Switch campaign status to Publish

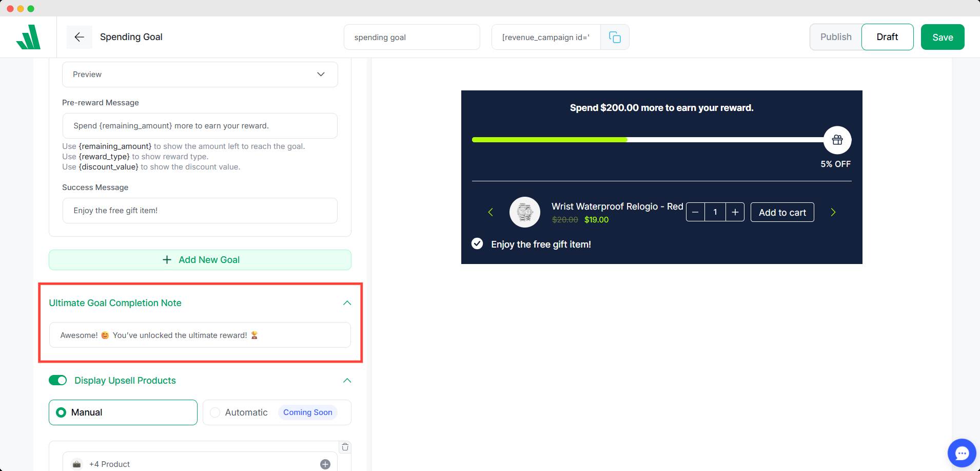coord(836,37)
